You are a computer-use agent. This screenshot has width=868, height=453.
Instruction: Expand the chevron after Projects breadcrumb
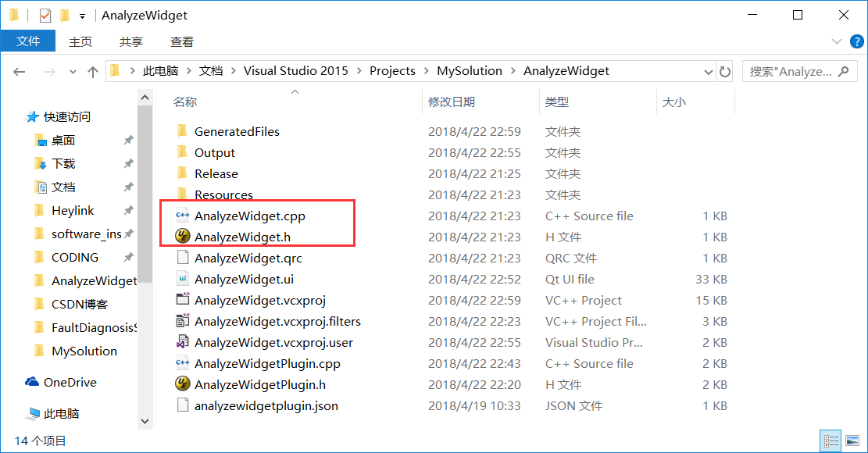click(x=427, y=71)
